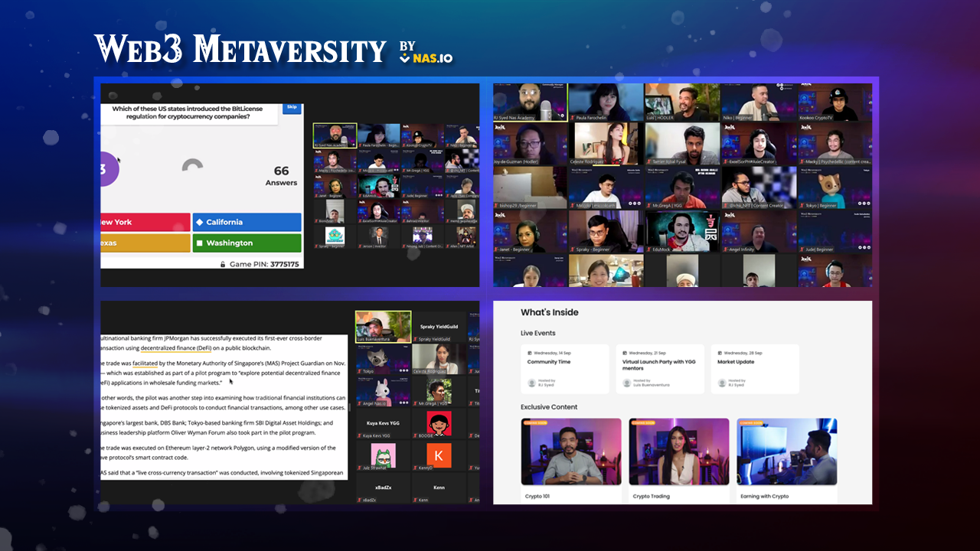Select the Angel Nas.io bunny avatar tile
The width and height of the screenshot is (980, 551).
tap(384, 391)
